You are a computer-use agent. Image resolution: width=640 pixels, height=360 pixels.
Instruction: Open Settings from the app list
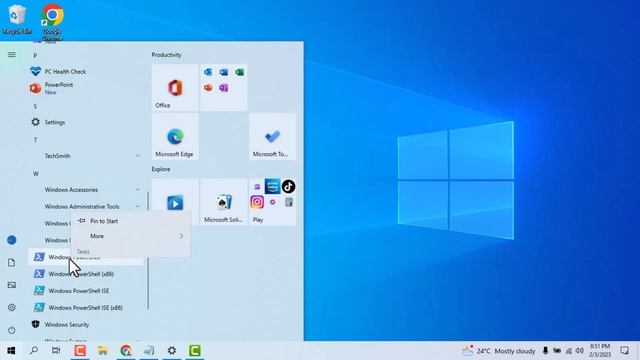click(86, 122)
